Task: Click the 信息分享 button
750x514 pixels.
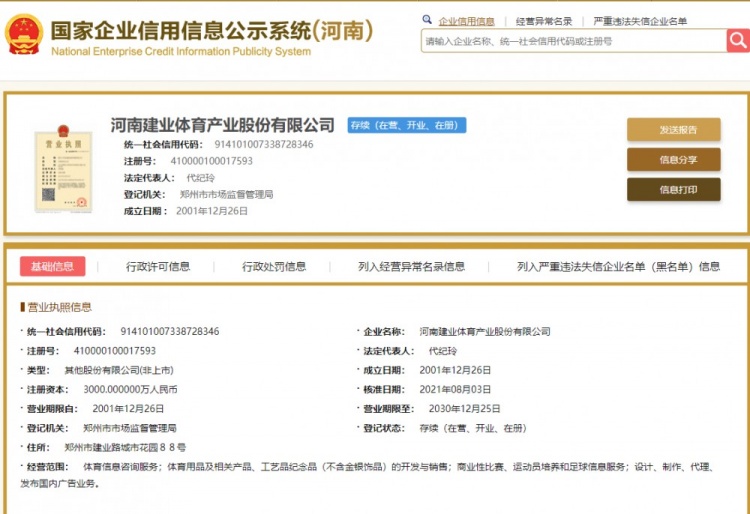Action: pyautogui.click(x=673, y=160)
